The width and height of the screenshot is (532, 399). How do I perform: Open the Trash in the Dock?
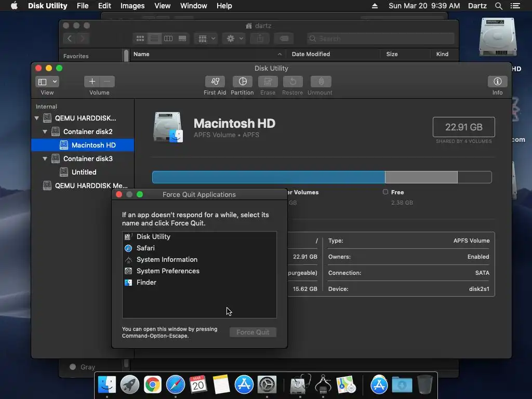pyautogui.click(x=425, y=385)
